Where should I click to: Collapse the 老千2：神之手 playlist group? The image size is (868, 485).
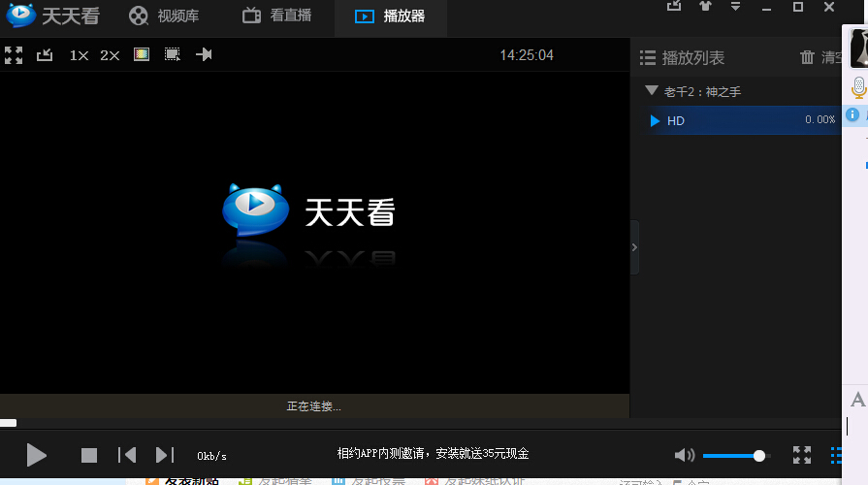pos(652,91)
